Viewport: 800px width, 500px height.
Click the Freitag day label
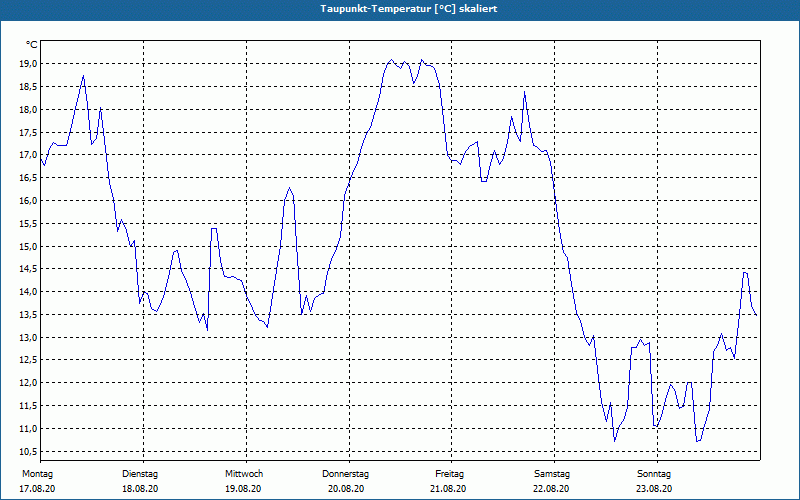449,474
